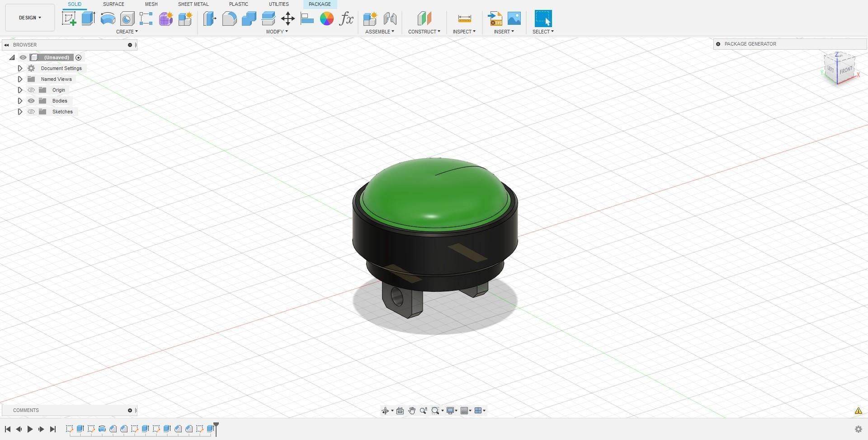This screenshot has width=868, height=440.
Task: Open the MODIFY dropdown menu
Action: pyautogui.click(x=277, y=32)
